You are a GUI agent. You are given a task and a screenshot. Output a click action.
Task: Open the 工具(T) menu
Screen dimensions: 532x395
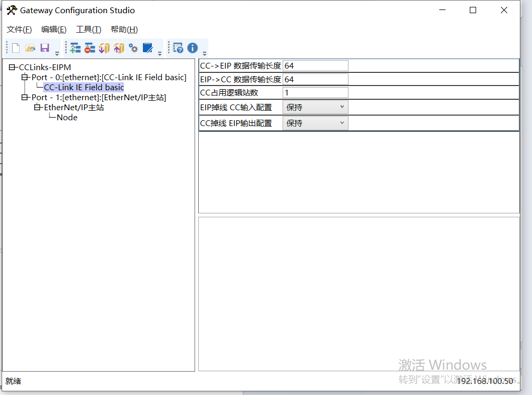[x=89, y=30]
